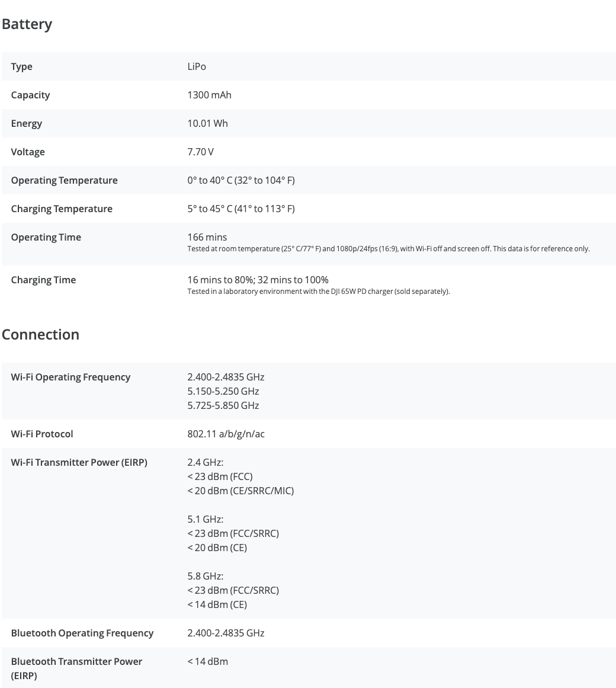Click the DJI 65W PD charger footnote

(319, 292)
